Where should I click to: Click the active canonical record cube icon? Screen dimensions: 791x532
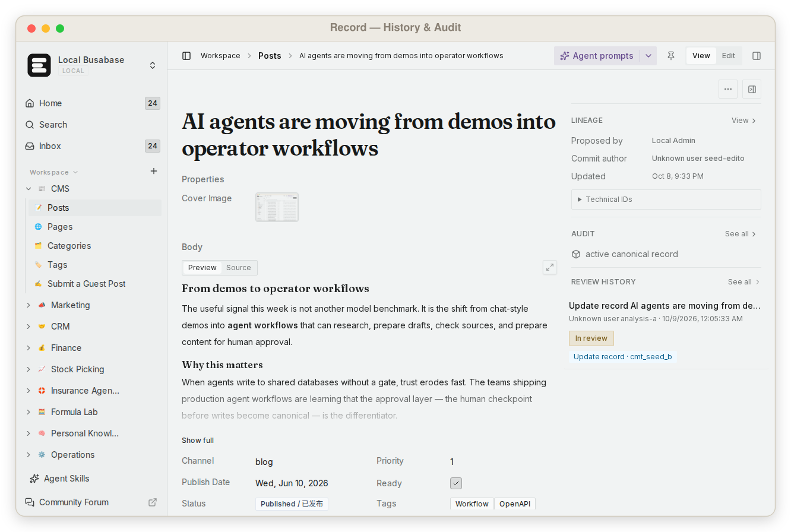(576, 254)
